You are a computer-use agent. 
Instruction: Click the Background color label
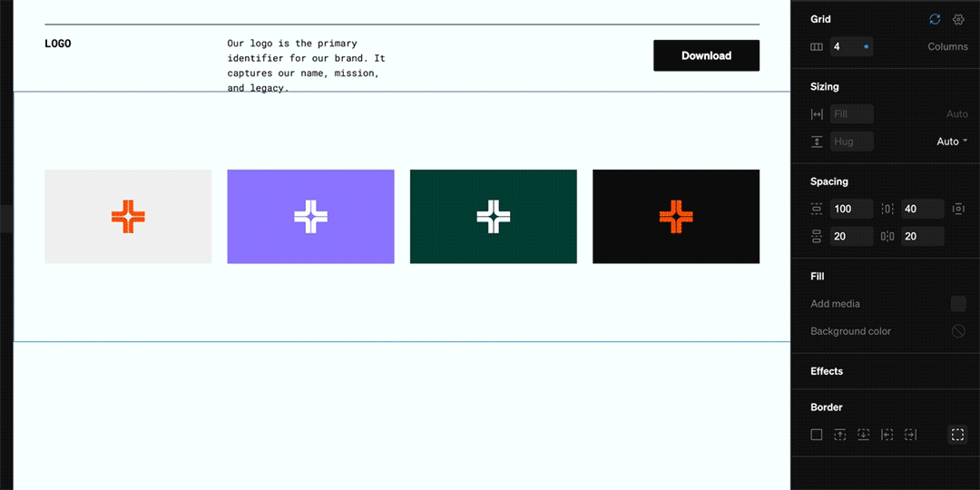[850, 331]
